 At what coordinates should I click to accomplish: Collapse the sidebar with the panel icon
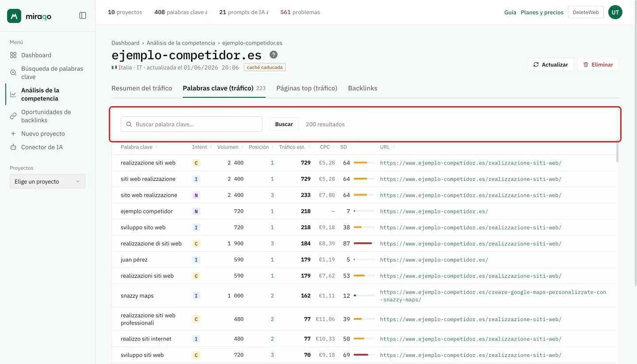coord(83,15)
